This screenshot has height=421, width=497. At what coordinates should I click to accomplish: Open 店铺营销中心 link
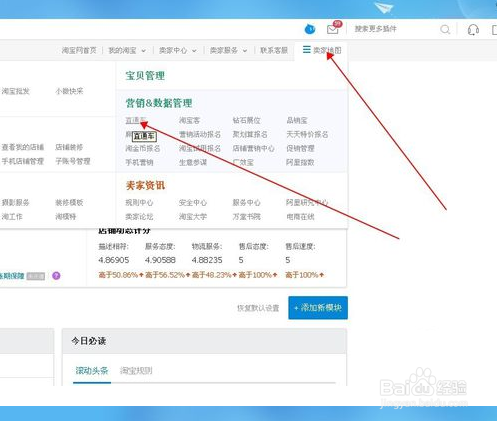click(x=253, y=148)
